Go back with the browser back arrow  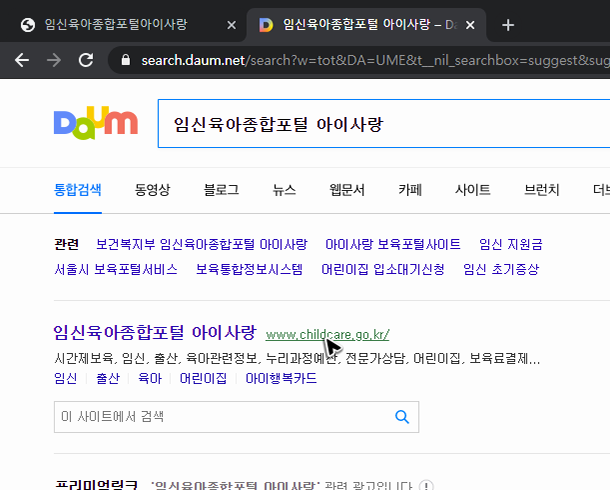click(x=22, y=60)
